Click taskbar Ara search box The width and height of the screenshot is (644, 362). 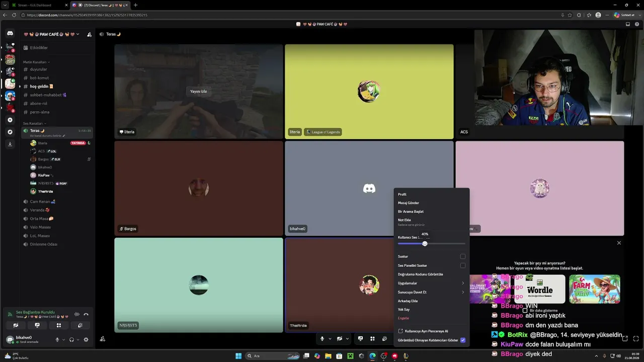273,356
